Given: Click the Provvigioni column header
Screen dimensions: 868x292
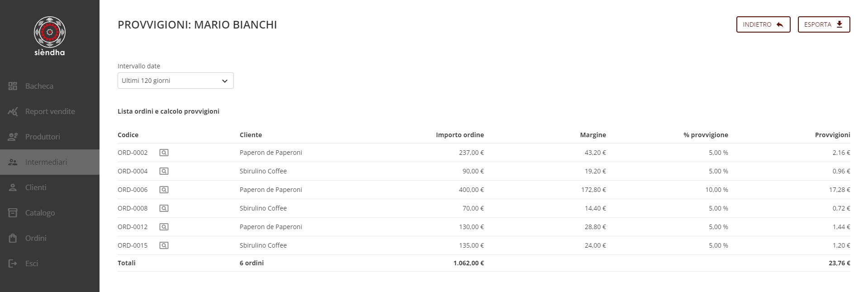Looking at the screenshot, I should coord(832,135).
